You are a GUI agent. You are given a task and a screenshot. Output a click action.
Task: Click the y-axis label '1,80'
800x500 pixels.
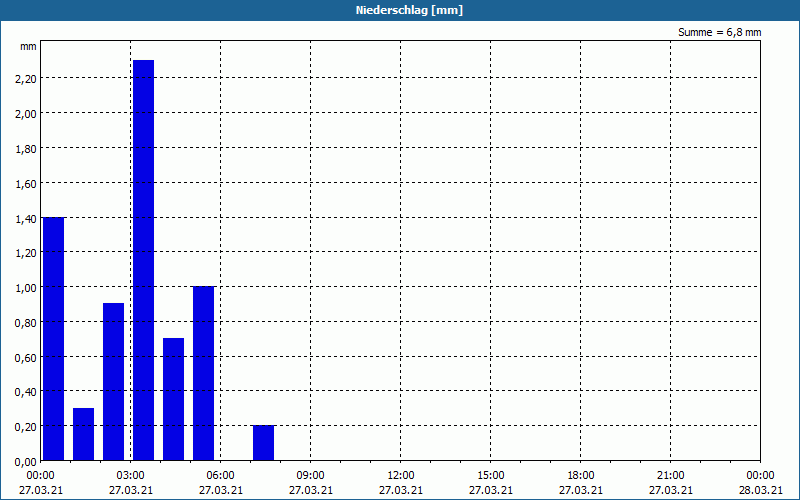(26, 148)
